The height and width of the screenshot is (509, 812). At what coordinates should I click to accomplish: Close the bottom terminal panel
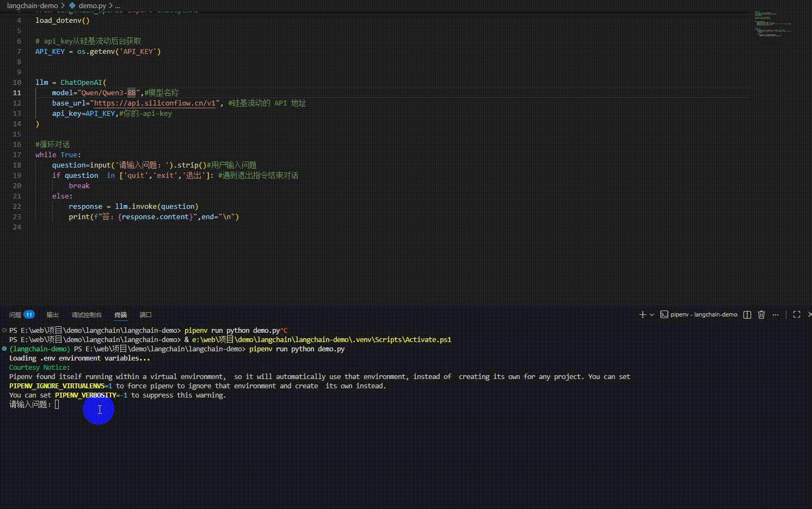point(809,315)
